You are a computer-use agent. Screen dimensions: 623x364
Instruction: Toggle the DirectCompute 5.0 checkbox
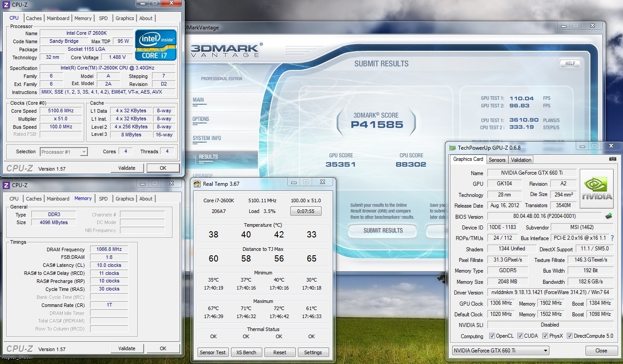(569, 336)
